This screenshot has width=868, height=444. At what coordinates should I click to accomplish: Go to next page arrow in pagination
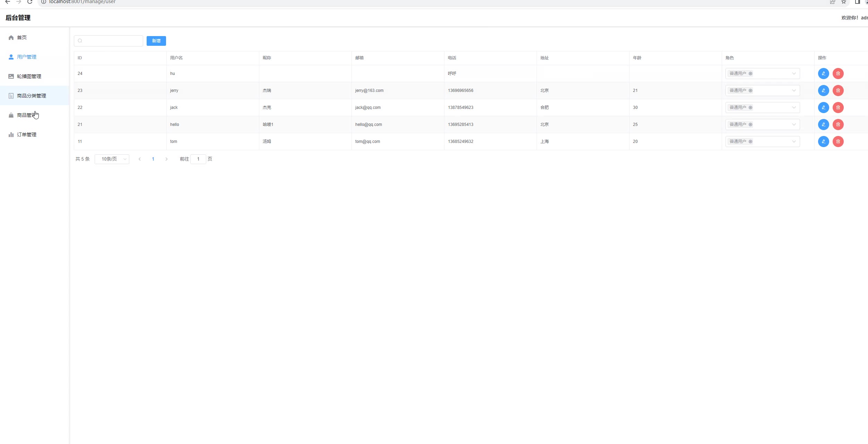[166, 159]
